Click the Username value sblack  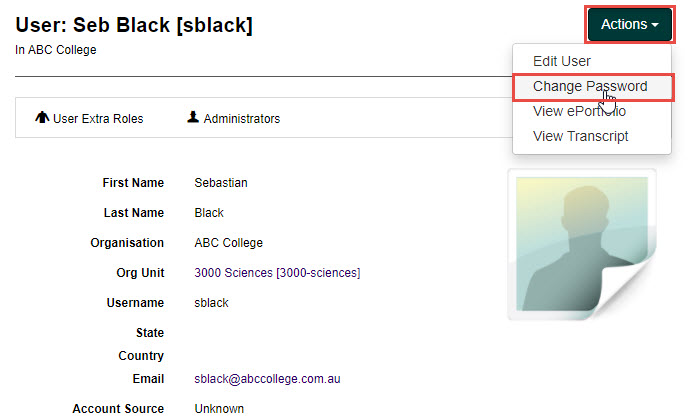point(212,303)
